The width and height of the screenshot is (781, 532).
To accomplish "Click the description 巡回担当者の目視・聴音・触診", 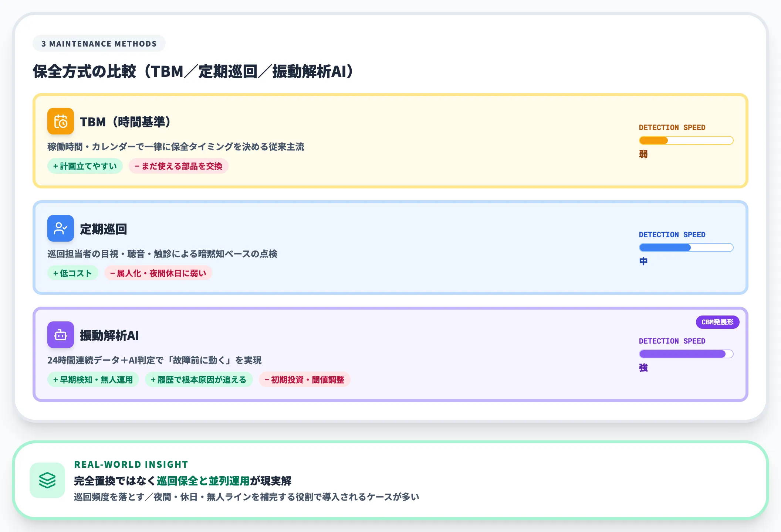I will pos(162,254).
